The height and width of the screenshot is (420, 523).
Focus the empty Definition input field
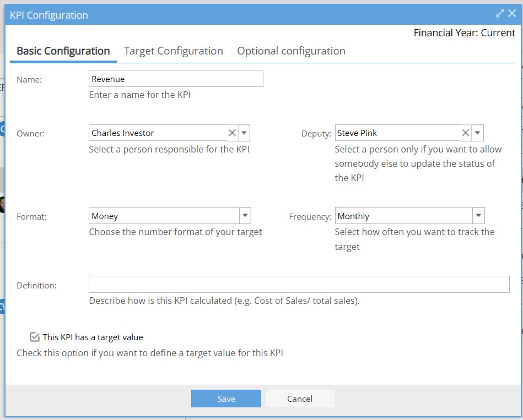299,284
